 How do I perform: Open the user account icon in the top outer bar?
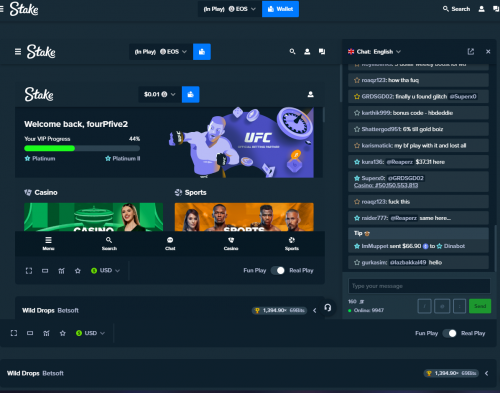coord(481,9)
